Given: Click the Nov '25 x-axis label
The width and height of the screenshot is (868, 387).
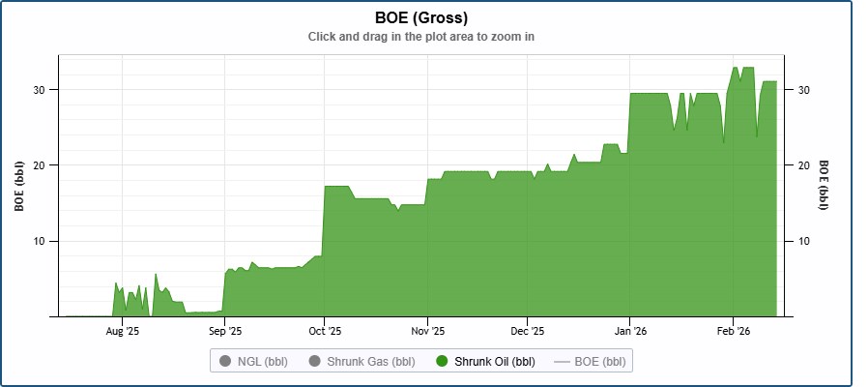Looking at the screenshot, I should (427, 332).
